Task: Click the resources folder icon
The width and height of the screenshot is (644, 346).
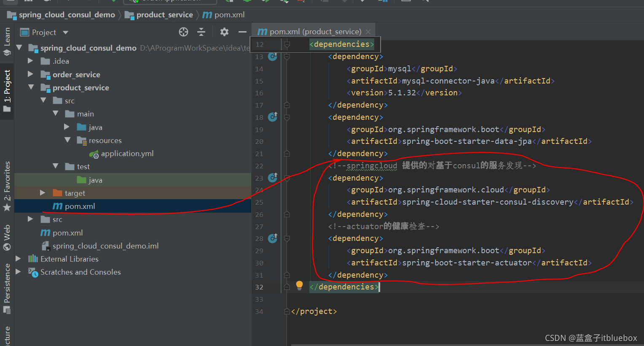Action: click(x=82, y=141)
